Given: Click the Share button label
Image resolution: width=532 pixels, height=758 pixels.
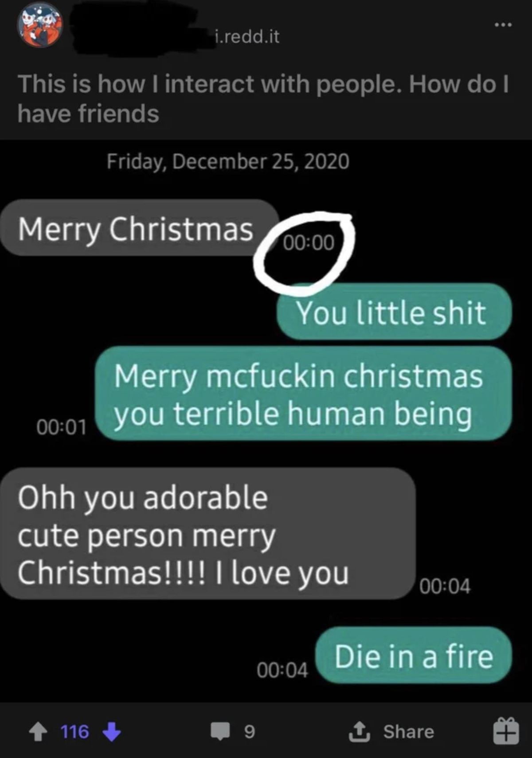Looking at the screenshot, I should coord(408,732).
